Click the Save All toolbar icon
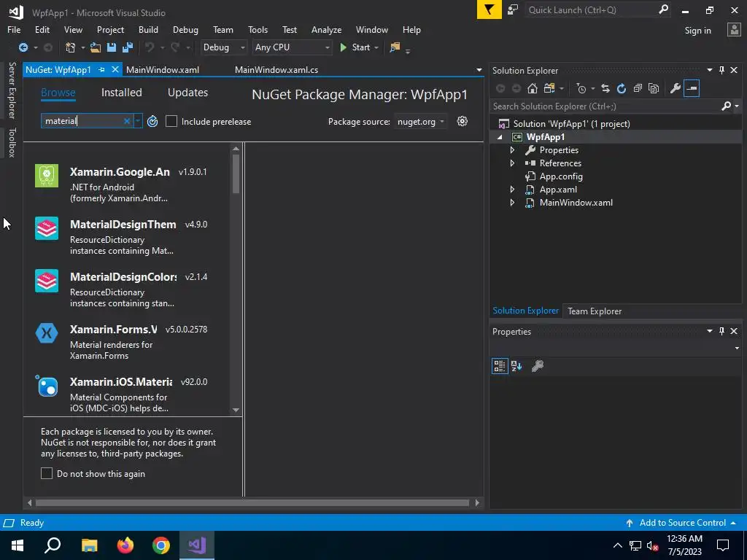The width and height of the screenshot is (747, 560). coord(128,47)
